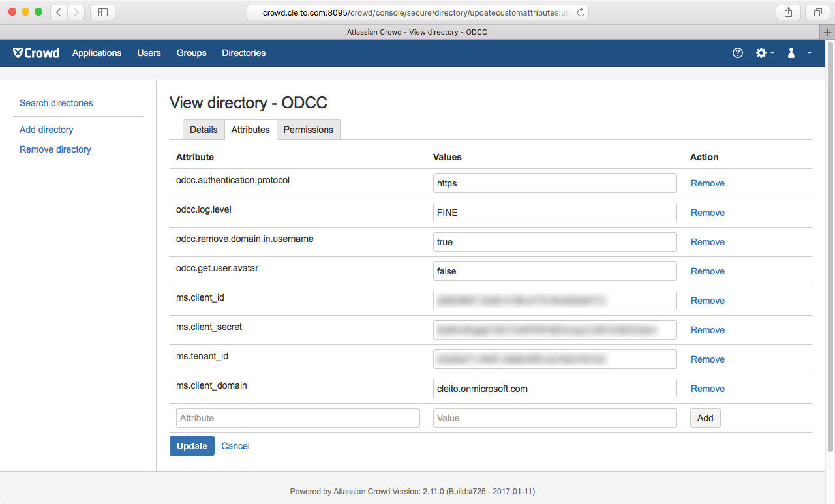Edit remove.domain.in.username value field

[x=555, y=242]
